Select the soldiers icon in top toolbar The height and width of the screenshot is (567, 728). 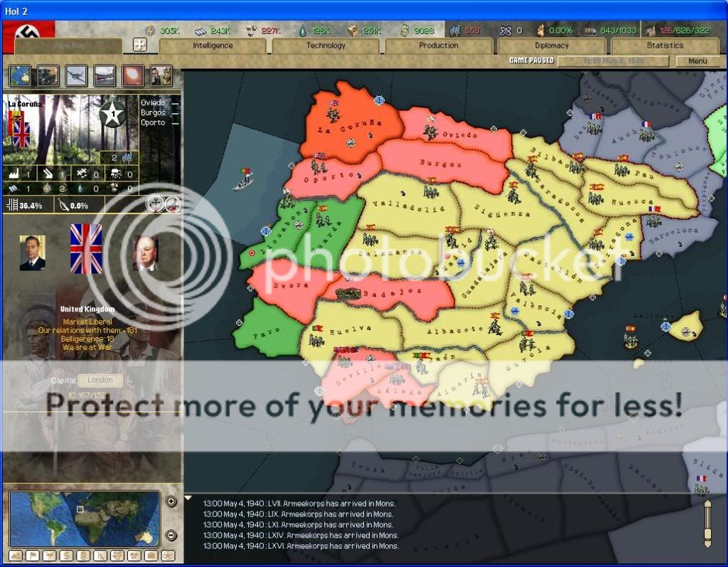coord(161,75)
